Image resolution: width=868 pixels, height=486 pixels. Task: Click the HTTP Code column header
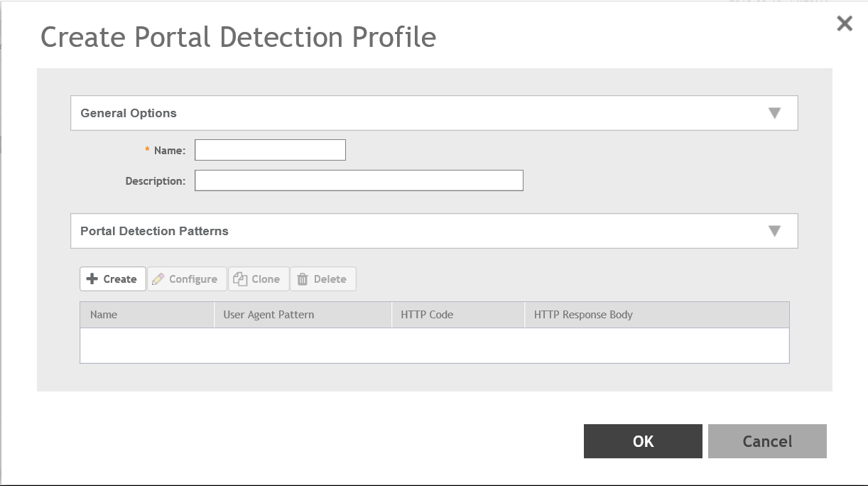(427, 315)
